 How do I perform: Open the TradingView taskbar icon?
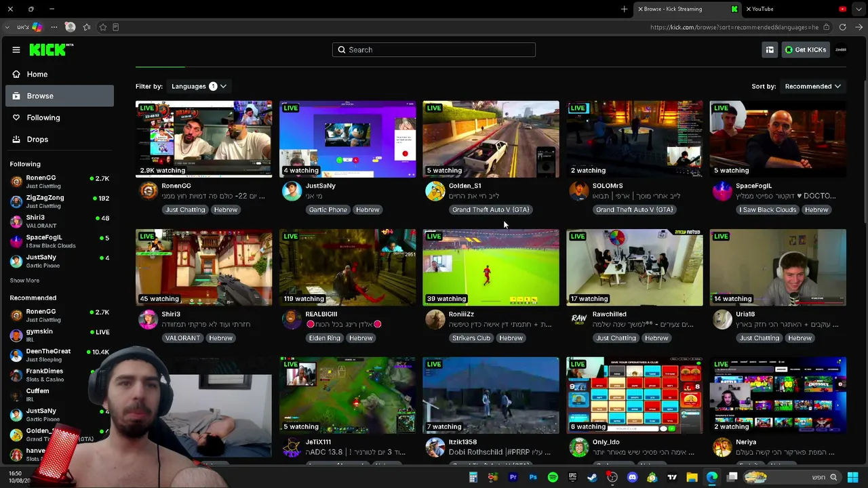click(x=672, y=477)
